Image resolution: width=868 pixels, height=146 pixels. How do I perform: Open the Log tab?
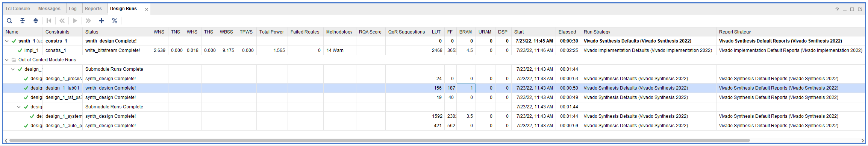click(x=73, y=9)
